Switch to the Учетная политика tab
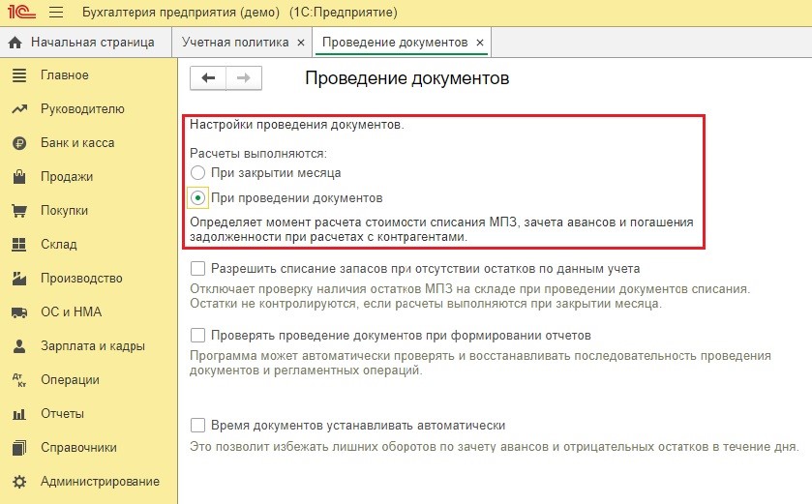This screenshot has width=812, height=504. [235, 44]
